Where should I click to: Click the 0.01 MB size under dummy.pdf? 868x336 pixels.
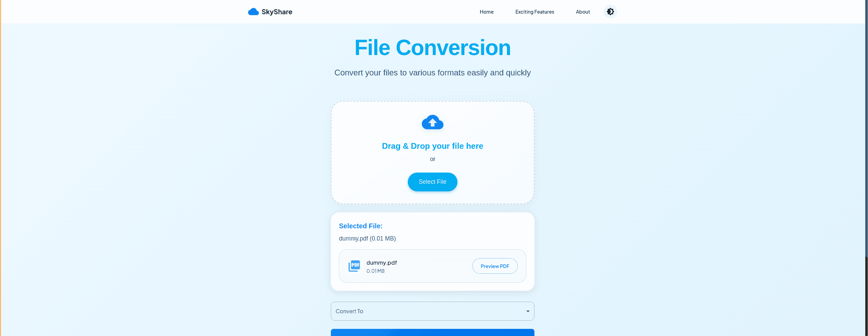[375, 271]
